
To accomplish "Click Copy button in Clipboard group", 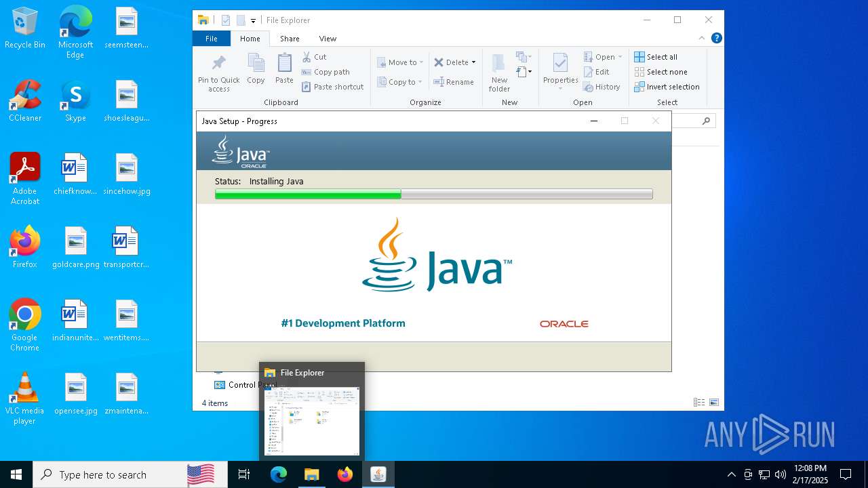I will [x=256, y=69].
